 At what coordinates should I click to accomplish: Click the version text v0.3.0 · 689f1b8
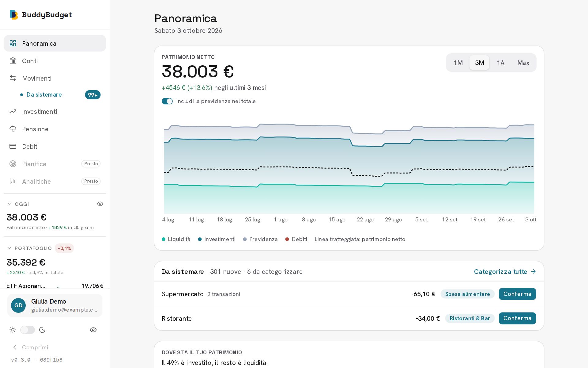click(x=37, y=360)
